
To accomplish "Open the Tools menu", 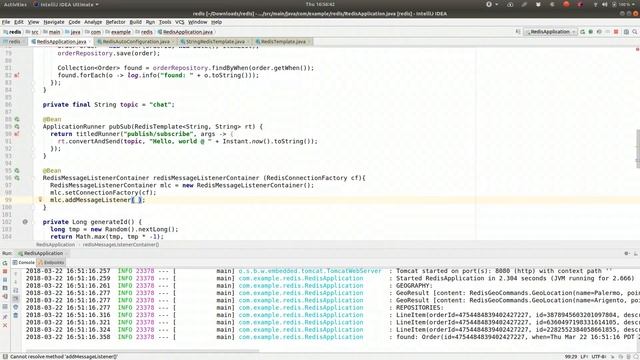I will click(165, 22).
